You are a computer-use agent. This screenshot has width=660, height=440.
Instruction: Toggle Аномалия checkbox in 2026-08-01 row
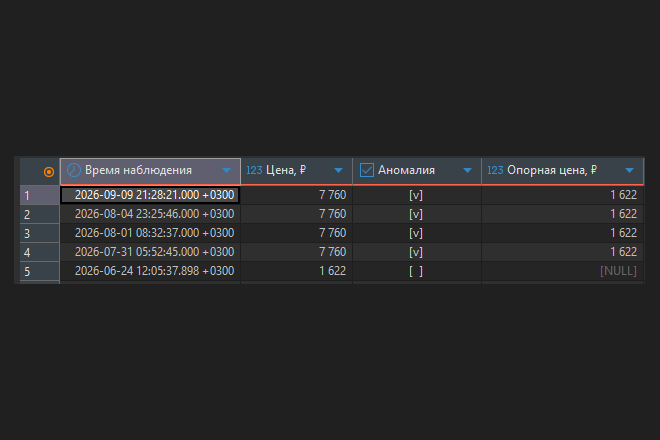pyautogui.click(x=416, y=233)
